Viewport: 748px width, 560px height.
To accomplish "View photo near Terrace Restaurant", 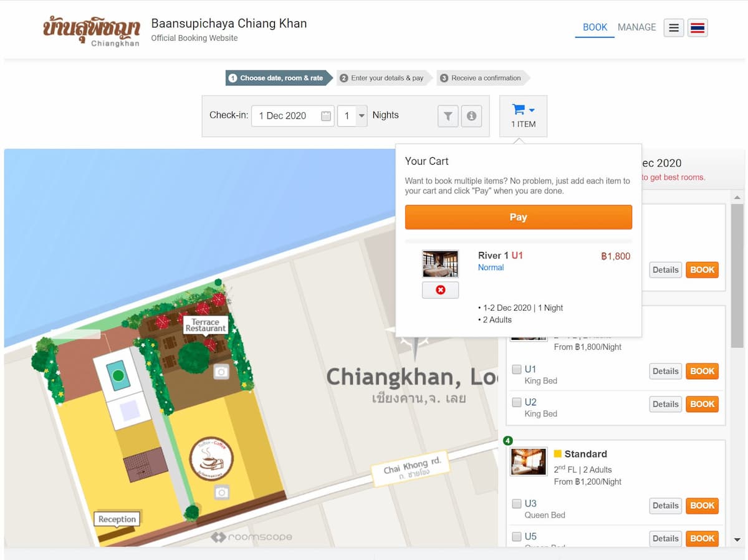I will coord(221,372).
